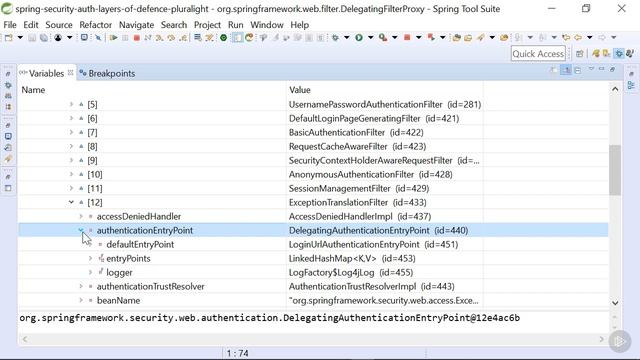Viewport: 640px width, 360px height.
Task: Click the Step Into icon
Action: pyautogui.click(x=159, y=38)
